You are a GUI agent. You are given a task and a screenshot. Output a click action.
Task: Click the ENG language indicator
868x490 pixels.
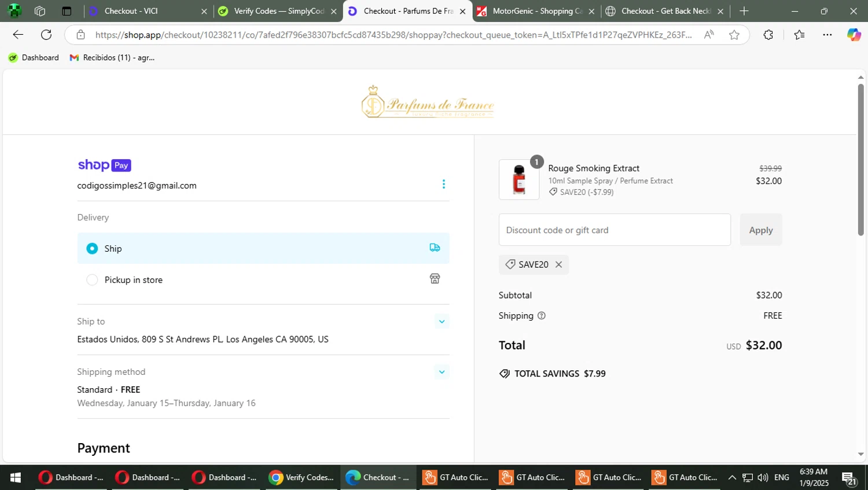coord(782,477)
